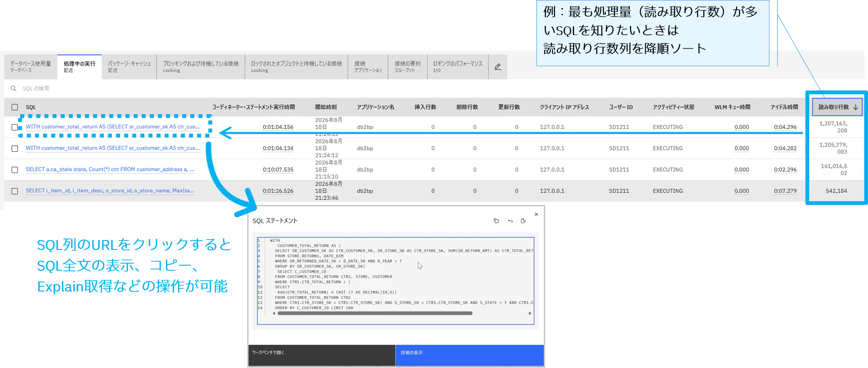Screen dimensions: 868x368
Task: Close the SQL ステートメント dialog
Action: point(536,214)
